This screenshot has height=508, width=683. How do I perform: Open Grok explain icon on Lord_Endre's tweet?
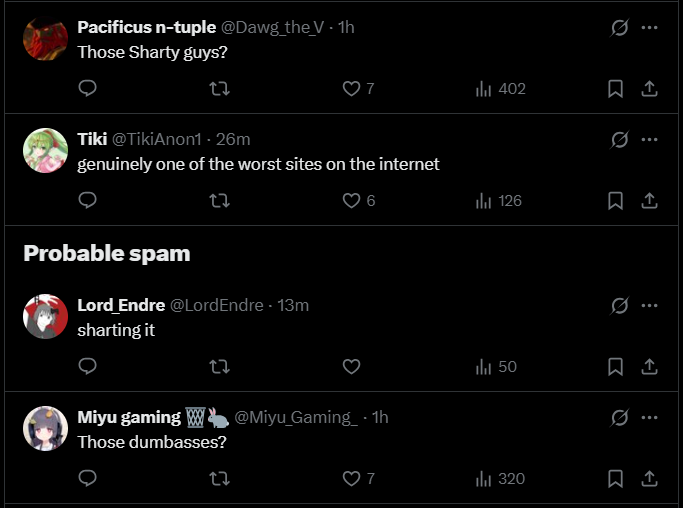pos(619,305)
